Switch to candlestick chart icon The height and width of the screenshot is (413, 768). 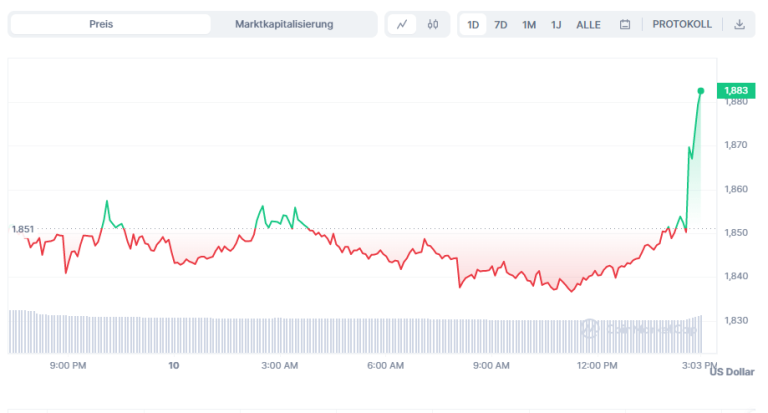[432, 24]
